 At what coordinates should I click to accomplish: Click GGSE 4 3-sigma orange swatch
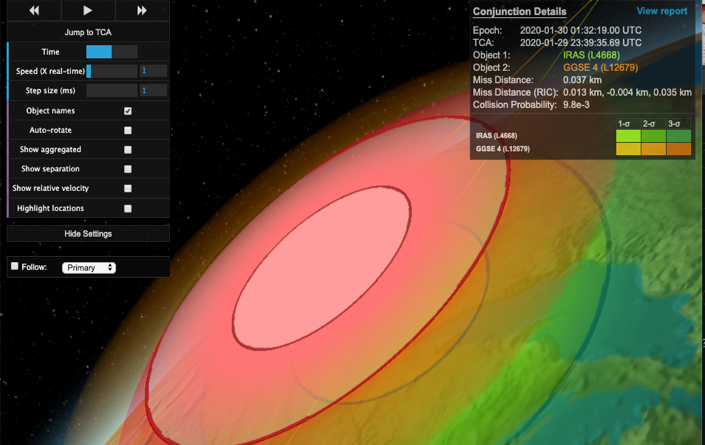tap(679, 149)
